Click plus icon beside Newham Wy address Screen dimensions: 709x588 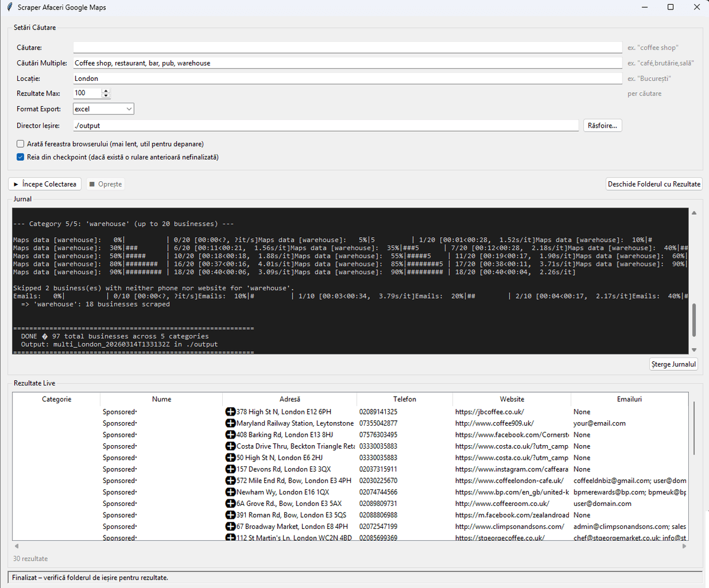click(230, 492)
